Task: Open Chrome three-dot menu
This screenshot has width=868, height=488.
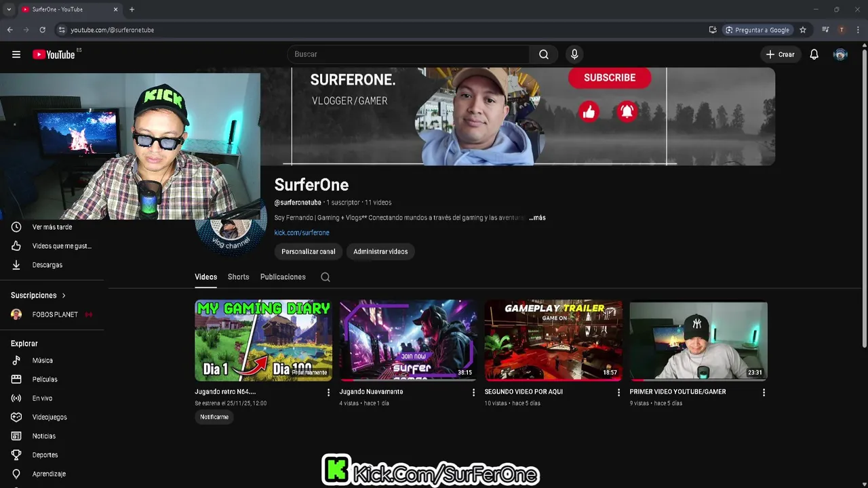Action: point(858,30)
